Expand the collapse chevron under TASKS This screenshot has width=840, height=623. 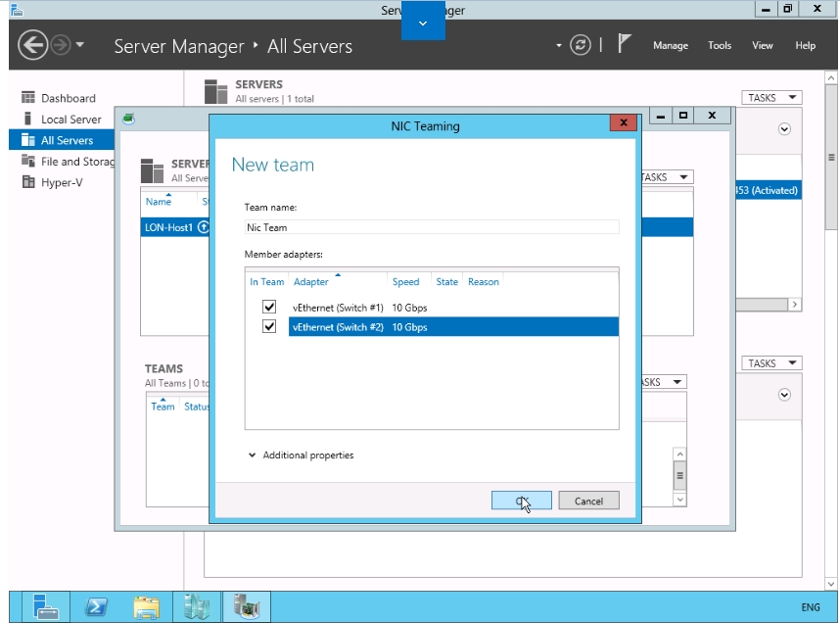[x=784, y=129]
